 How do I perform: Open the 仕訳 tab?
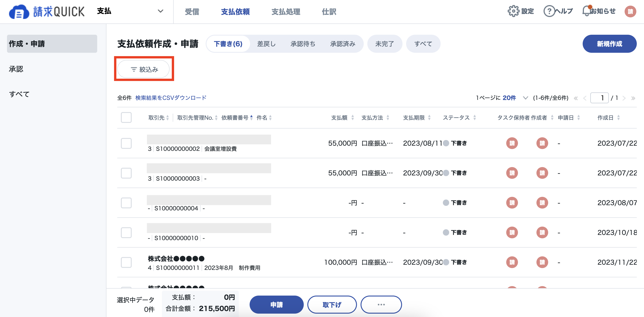click(x=329, y=11)
